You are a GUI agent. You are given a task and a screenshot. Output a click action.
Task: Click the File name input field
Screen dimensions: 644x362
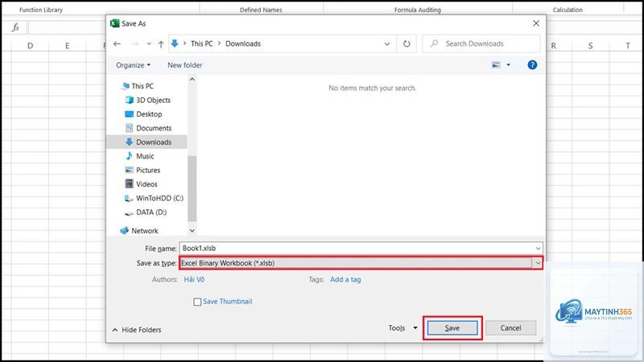coord(357,248)
